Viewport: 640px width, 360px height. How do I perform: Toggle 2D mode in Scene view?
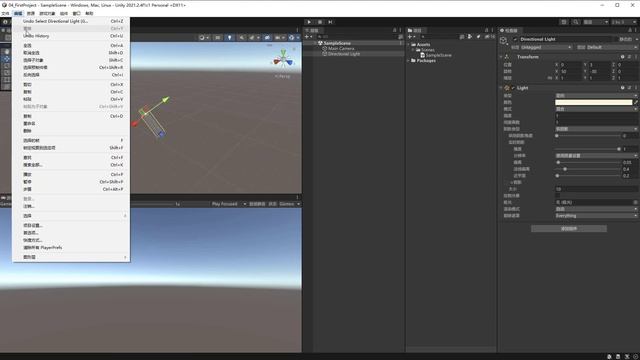pyautogui.click(x=218, y=38)
